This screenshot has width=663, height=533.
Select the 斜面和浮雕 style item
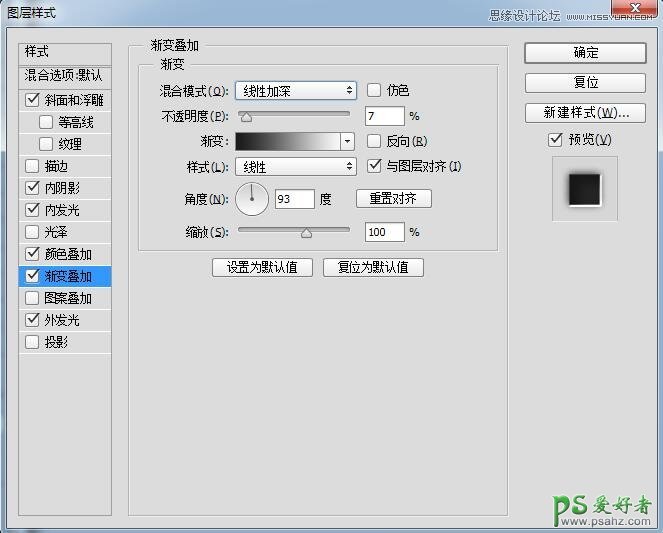click(74, 100)
